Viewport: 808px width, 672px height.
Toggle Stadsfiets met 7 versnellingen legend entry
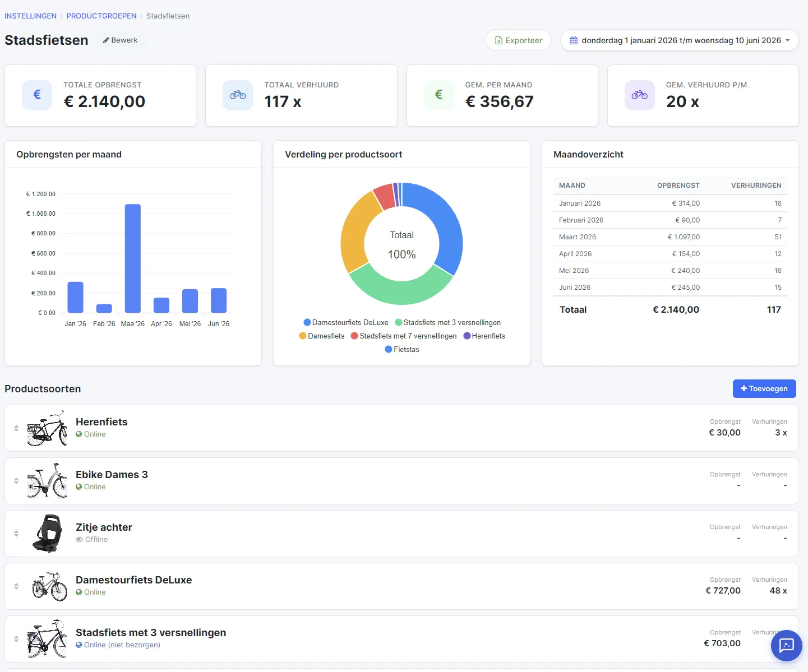coord(404,336)
